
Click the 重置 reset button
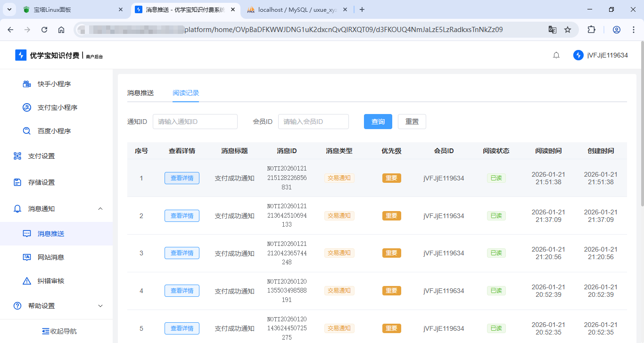(x=412, y=122)
